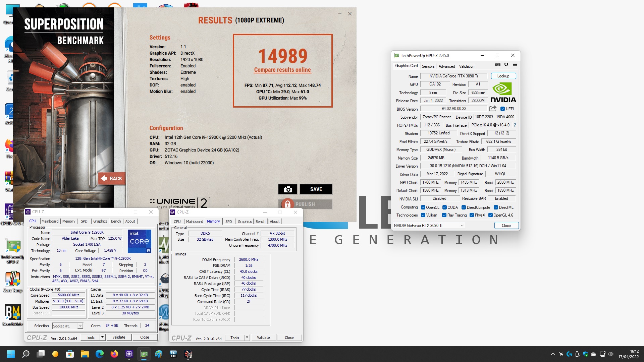Expand Tools dropdown arrow in CPU-Z CPU window
644x362 pixels.
(103, 337)
